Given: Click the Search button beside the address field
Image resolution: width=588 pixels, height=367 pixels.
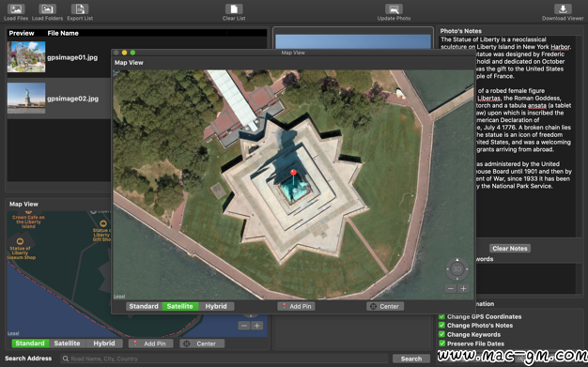Looking at the screenshot, I should pos(411,359).
